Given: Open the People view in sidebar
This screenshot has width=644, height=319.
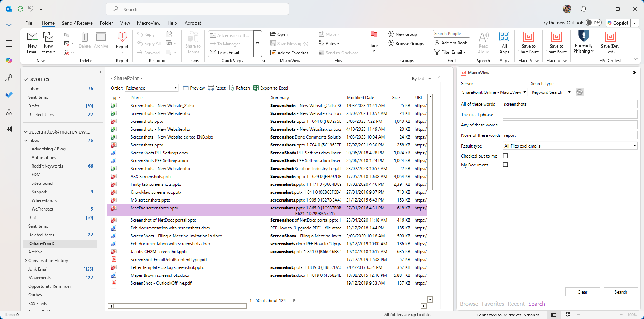Looking at the screenshot, I should pyautogui.click(x=9, y=78).
